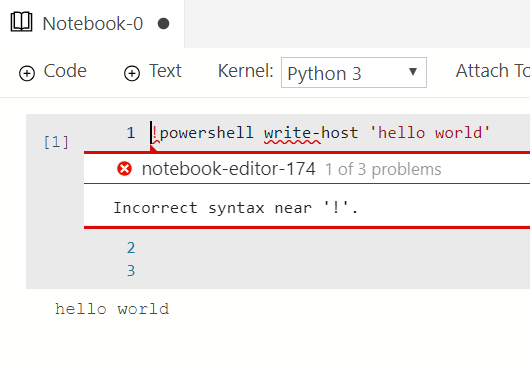Click the '1 of 3 problems' text
This screenshot has width=530, height=377.
pyautogui.click(x=383, y=169)
